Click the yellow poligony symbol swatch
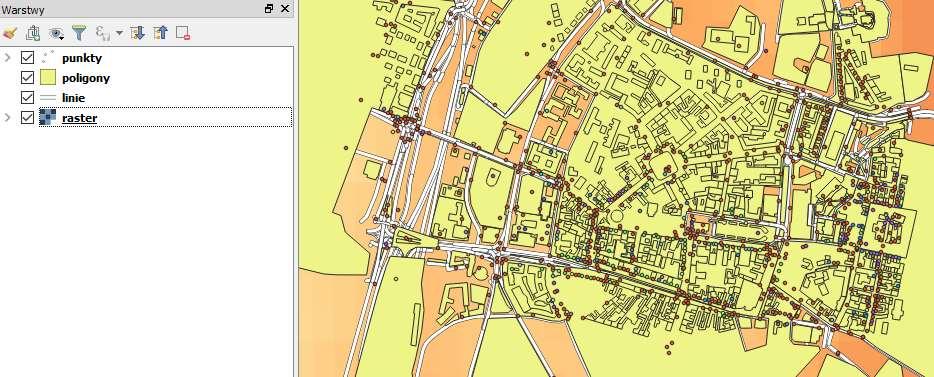Screen dimensions: 934x377 (x=48, y=77)
